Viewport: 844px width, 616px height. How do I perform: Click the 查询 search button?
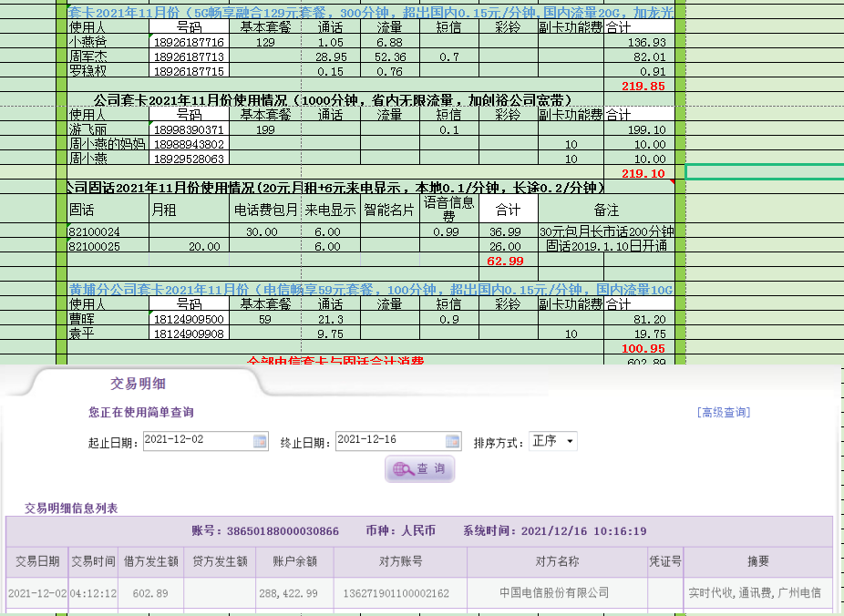click(x=419, y=469)
